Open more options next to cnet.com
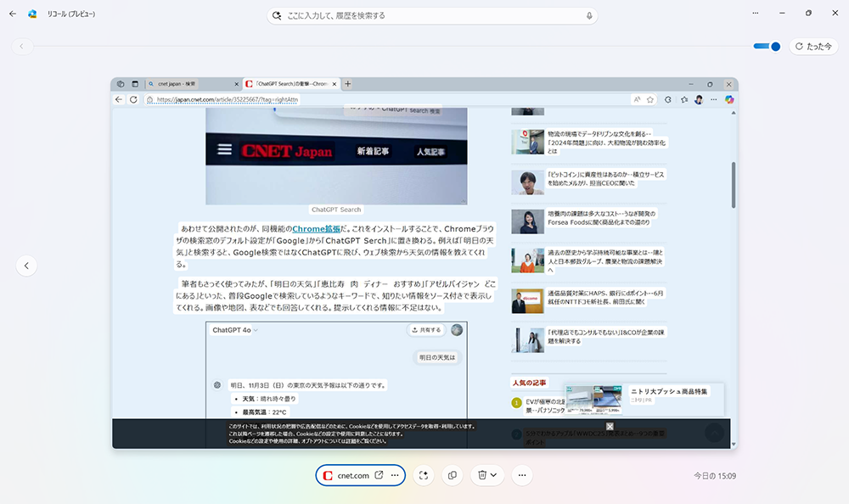The width and height of the screenshot is (849, 504). point(395,475)
